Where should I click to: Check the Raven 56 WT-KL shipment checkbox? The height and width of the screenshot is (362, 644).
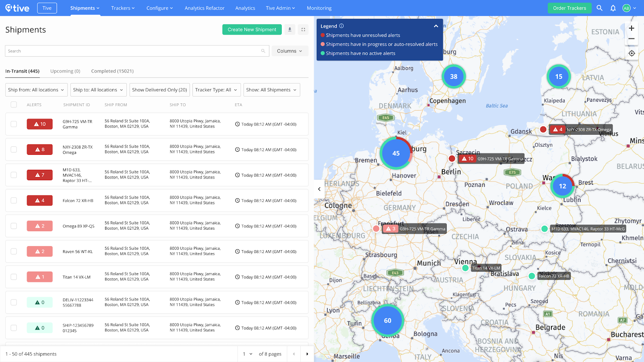click(x=13, y=251)
